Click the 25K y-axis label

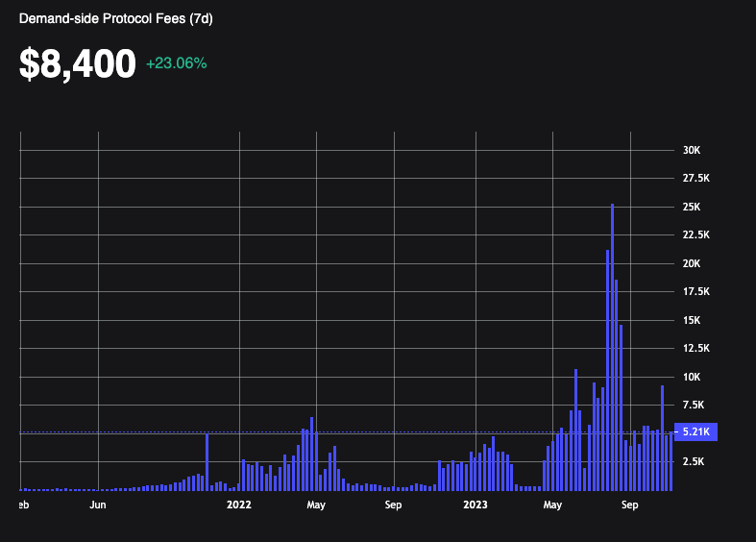coord(692,207)
